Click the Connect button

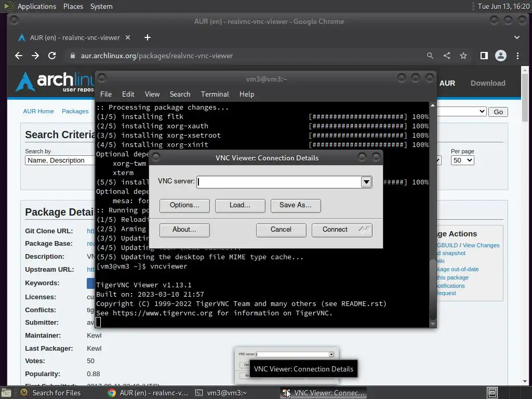coord(342,230)
